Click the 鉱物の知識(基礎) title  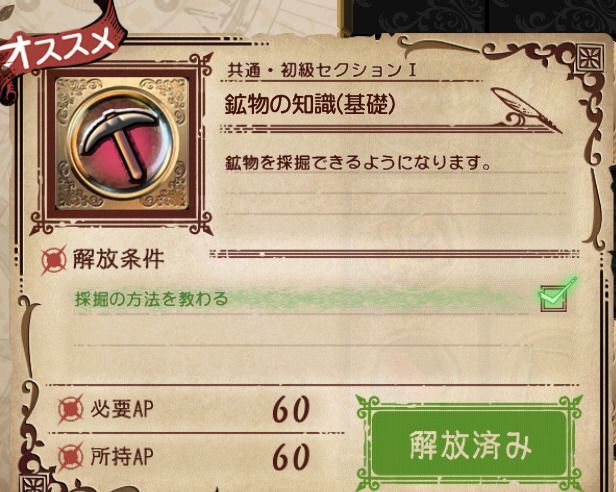pyautogui.click(x=310, y=105)
